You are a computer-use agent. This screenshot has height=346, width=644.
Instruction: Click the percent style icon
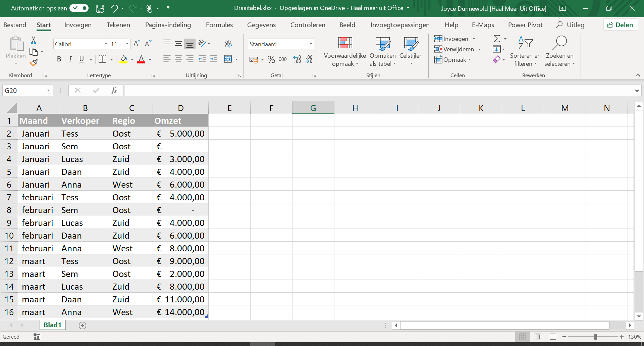tap(271, 59)
